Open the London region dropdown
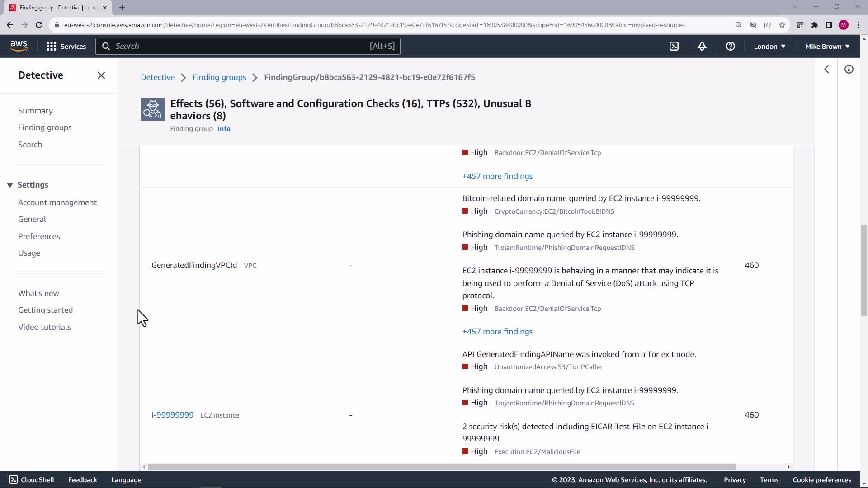 769,46
